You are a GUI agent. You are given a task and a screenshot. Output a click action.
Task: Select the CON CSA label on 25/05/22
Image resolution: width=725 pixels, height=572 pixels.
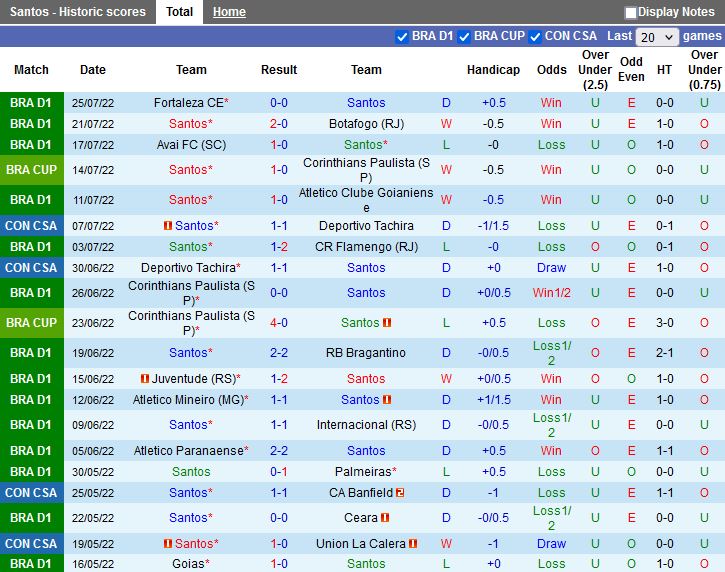[x=31, y=493]
